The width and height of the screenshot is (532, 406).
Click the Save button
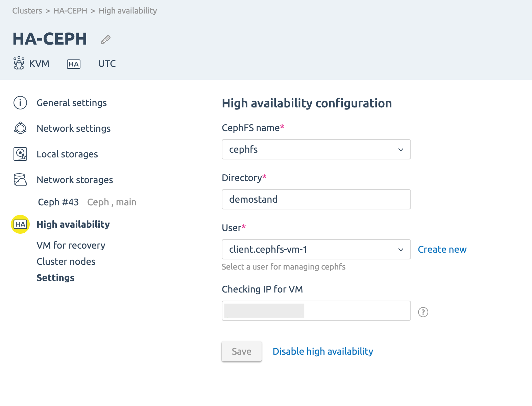(242, 351)
